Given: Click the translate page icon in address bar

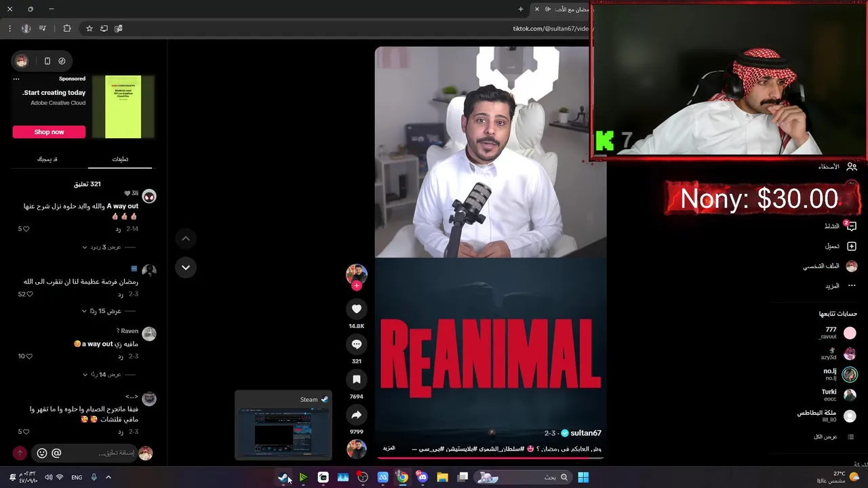Looking at the screenshot, I should (x=119, y=28).
